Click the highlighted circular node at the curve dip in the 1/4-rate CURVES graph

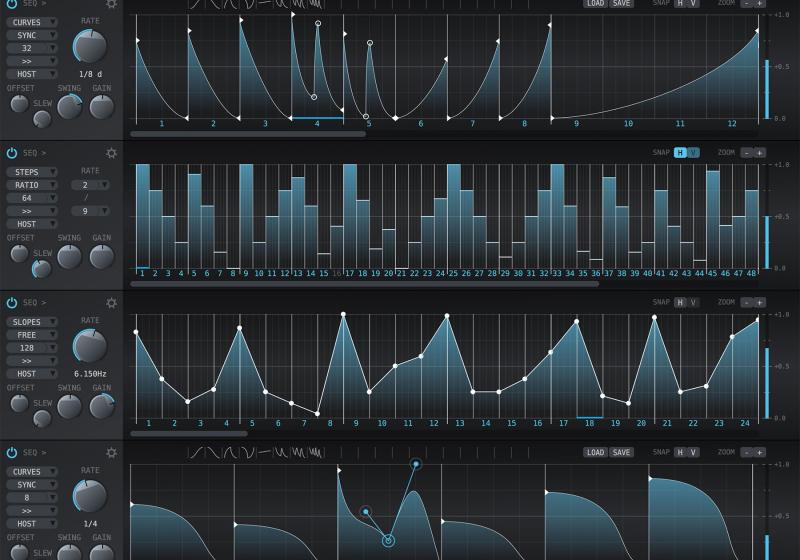388,540
